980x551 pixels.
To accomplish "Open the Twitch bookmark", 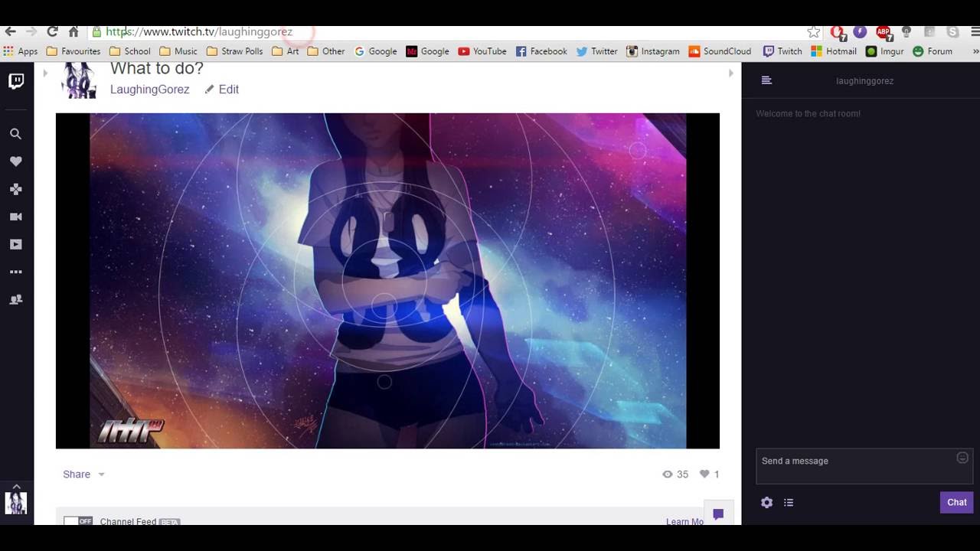I will (782, 51).
